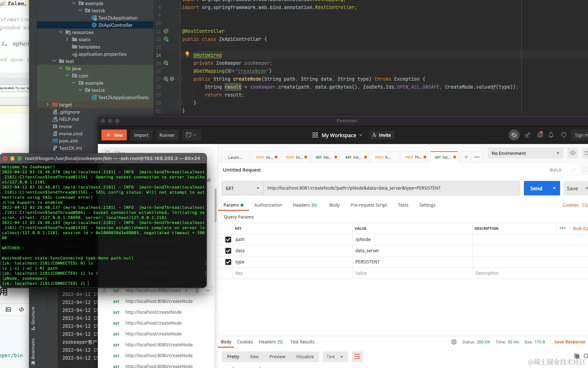Image resolution: width=588 pixels, height=368 pixels.
Task: Open the response format Text dropdown
Action: (x=335, y=357)
